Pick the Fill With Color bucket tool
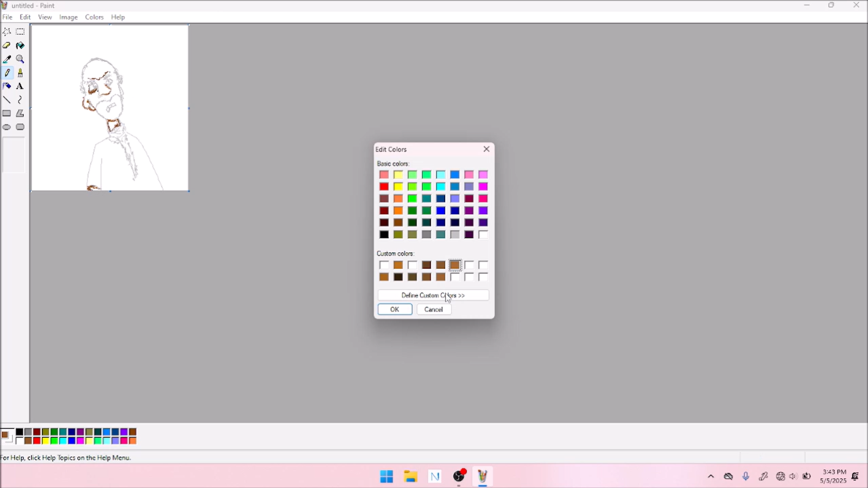This screenshot has width=868, height=488. click(20, 46)
